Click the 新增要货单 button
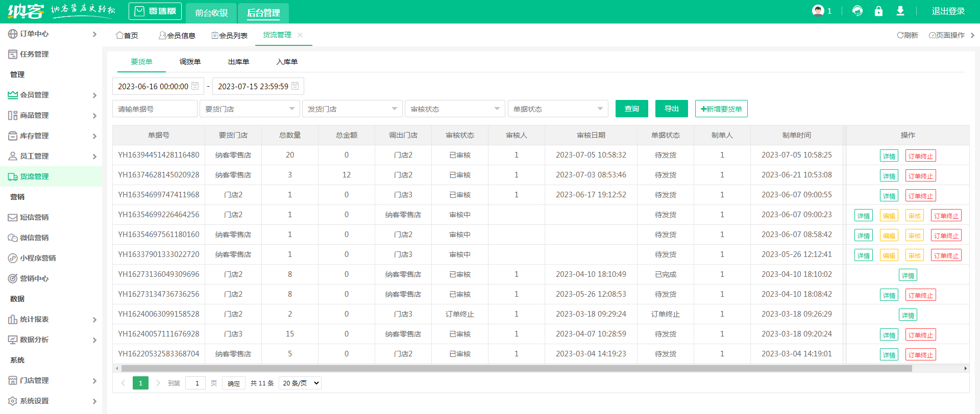Viewport: 980px width, 414px height. pyautogui.click(x=721, y=109)
